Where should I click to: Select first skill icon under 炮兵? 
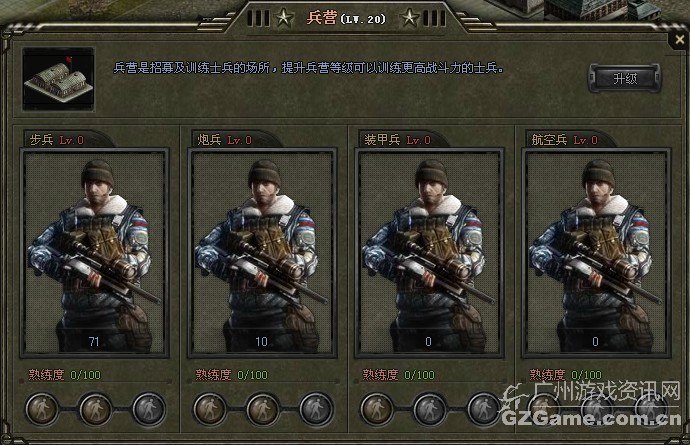tap(209, 409)
